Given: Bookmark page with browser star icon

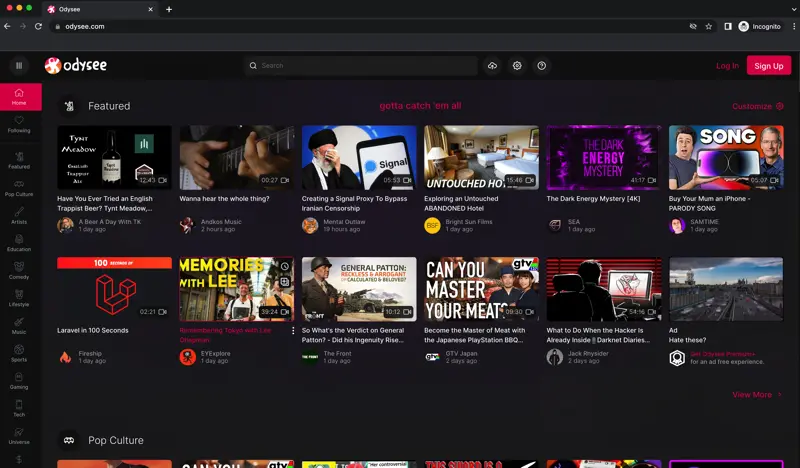Looking at the screenshot, I should [709, 27].
